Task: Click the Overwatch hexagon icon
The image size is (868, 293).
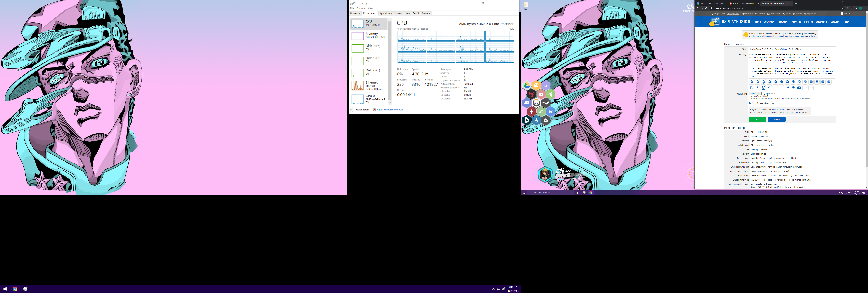Action: point(536,103)
